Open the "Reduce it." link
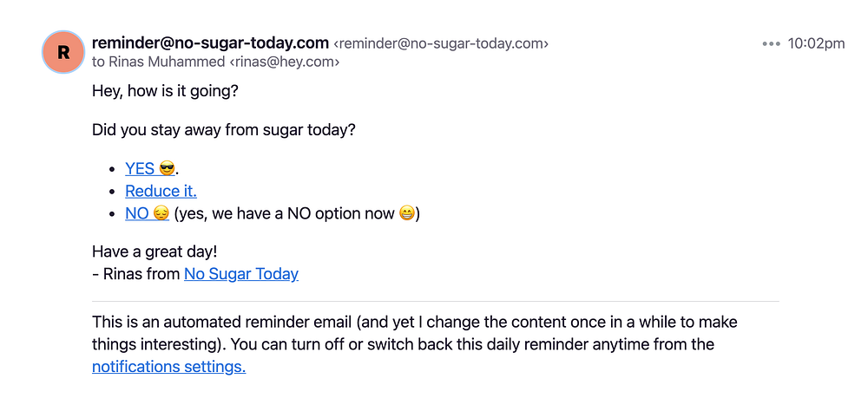Image resolution: width=868 pixels, height=418 pixels. (x=161, y=191)
